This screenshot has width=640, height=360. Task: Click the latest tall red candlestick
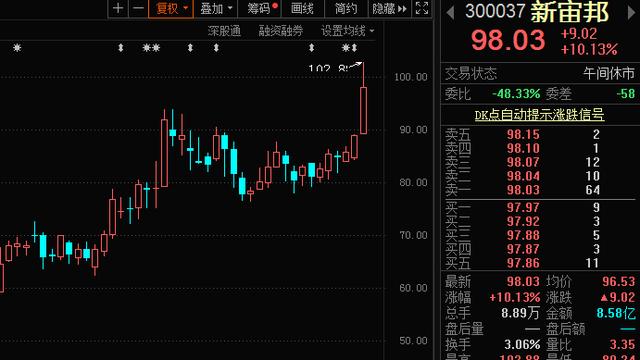363,110
